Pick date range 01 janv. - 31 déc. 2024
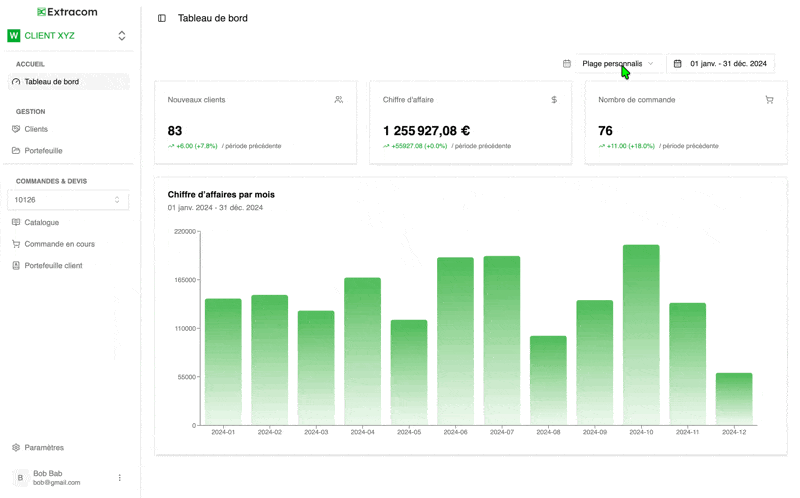 click(x=721, y=64)
